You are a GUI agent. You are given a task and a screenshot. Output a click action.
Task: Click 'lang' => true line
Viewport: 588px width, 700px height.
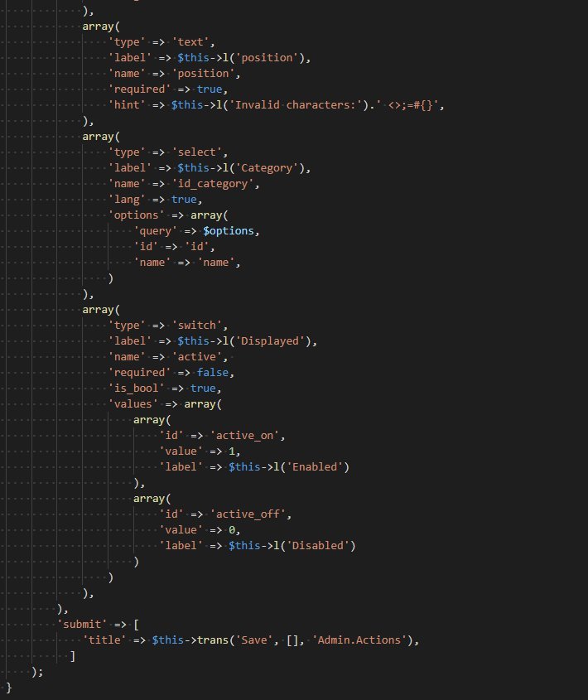[x=156, y=200]
